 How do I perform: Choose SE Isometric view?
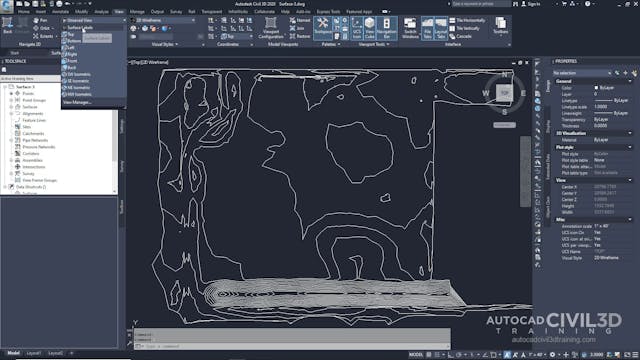pyautogui.click(x=76, y=81)
